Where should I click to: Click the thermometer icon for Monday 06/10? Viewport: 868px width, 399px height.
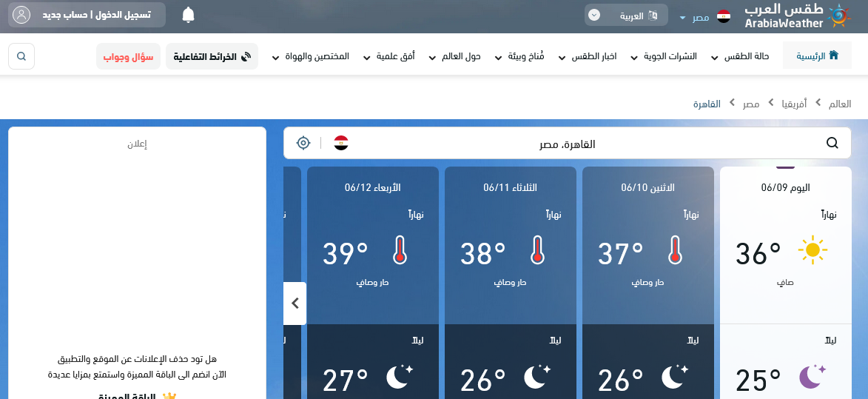[x=674, y=250]
